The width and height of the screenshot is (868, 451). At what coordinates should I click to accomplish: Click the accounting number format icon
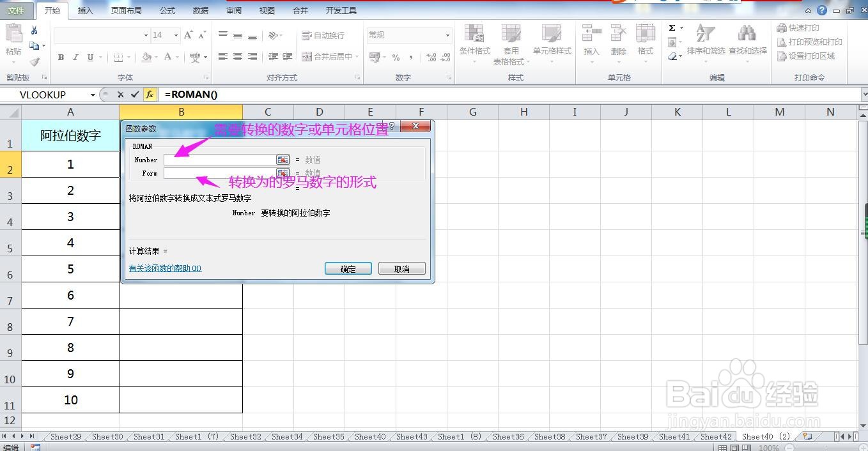tap(375, 57)
